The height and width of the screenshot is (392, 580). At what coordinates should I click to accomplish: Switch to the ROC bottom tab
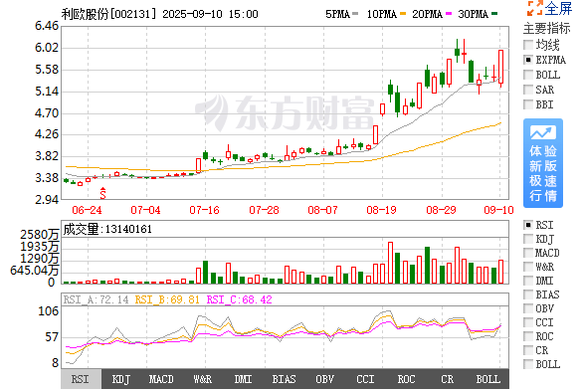[406, 379]
